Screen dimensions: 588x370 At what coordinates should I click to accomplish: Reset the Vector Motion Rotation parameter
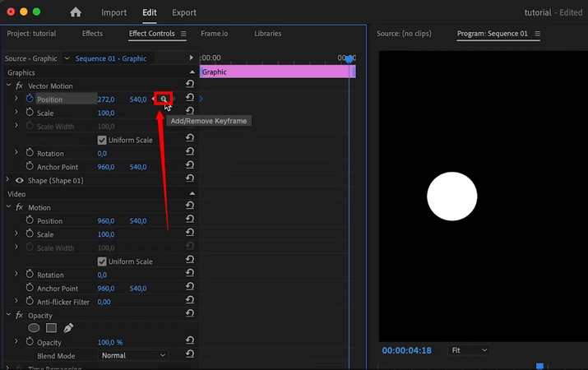click(x=190, y=153)
